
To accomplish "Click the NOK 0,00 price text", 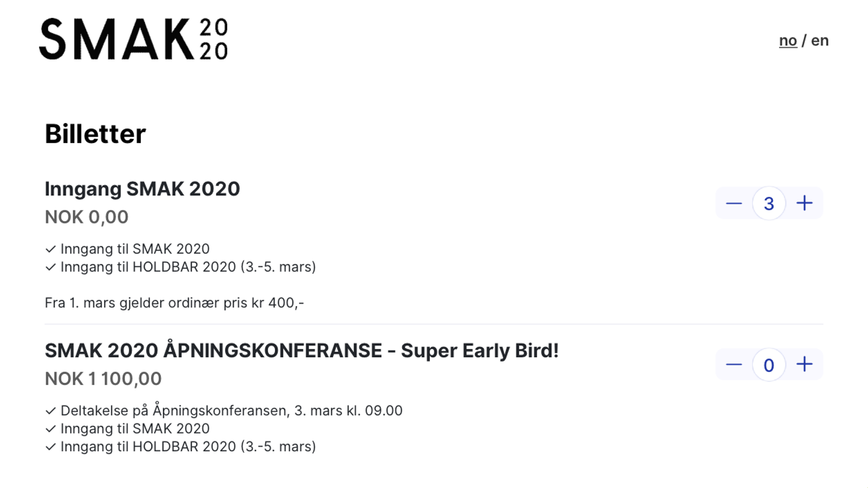I will click(x=87, y=217).
